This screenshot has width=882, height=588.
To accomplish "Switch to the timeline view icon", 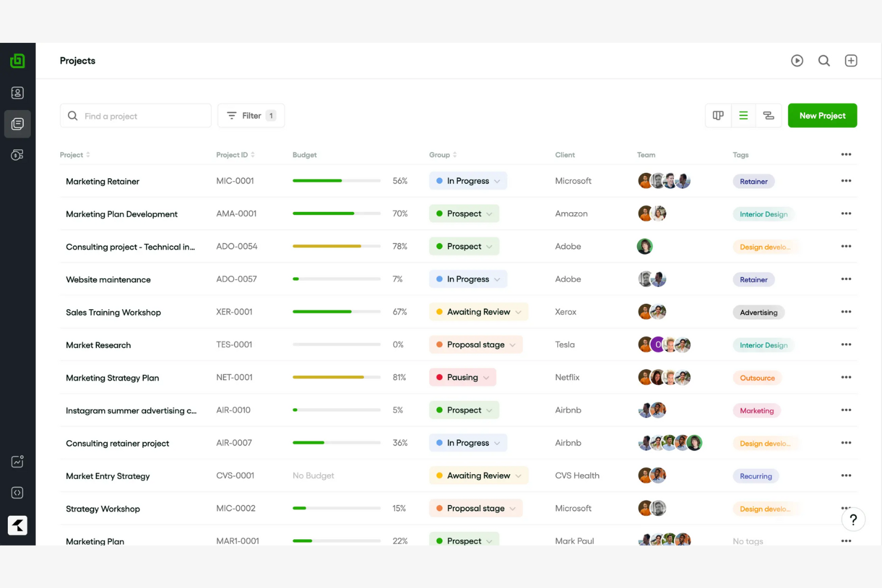I will pos(769,115).
